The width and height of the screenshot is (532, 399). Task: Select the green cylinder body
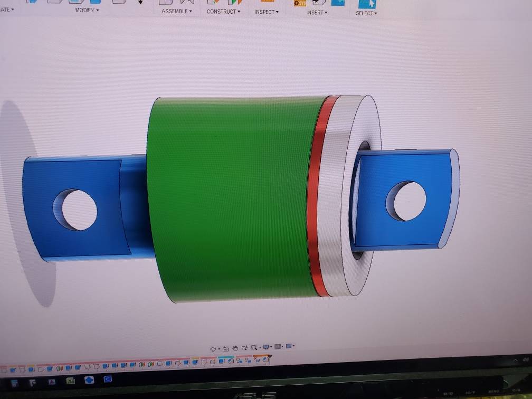[231, 200]
